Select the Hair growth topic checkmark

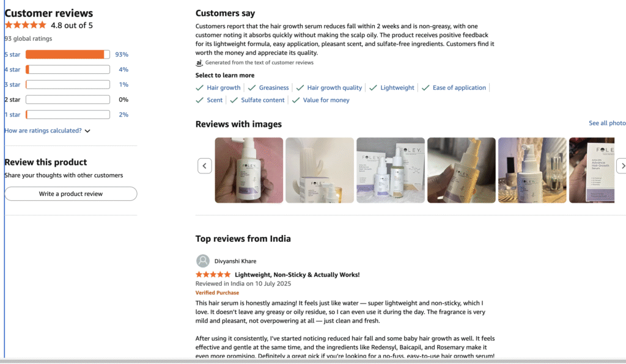[200, 88]
